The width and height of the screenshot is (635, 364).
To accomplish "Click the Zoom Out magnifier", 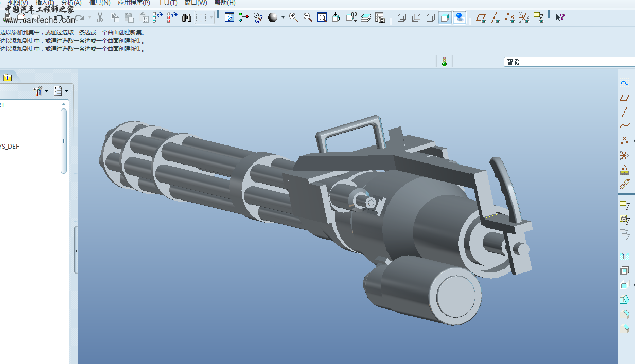I will point(308,17).
